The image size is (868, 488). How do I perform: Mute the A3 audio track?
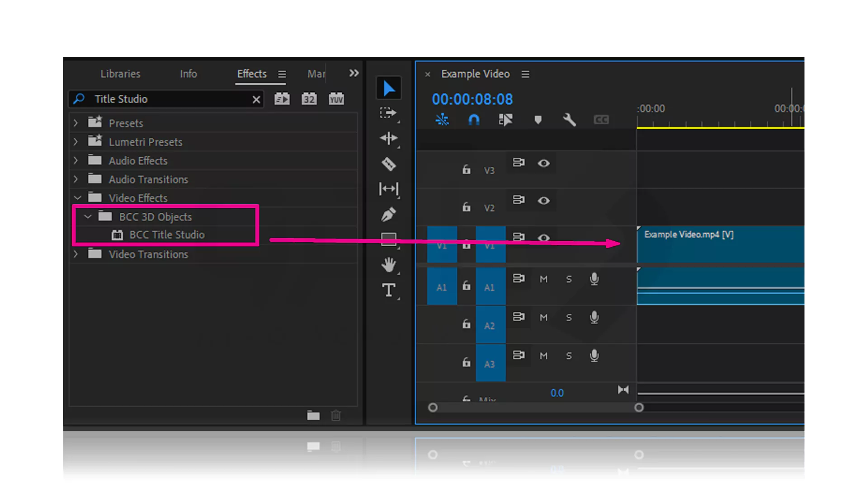coord(544,356)
